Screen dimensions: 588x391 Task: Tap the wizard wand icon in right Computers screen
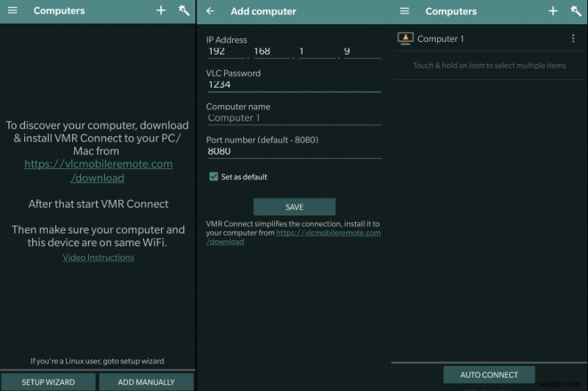pos(576,11)
